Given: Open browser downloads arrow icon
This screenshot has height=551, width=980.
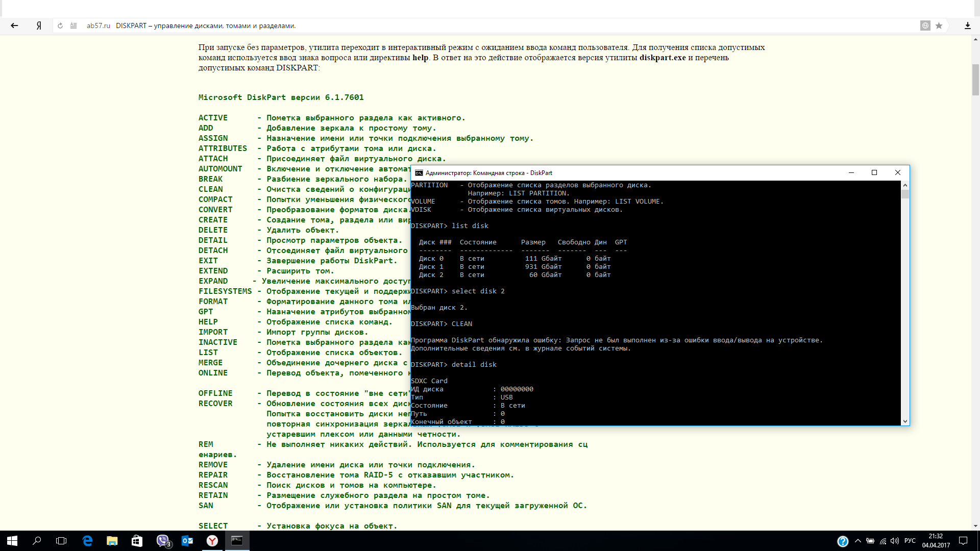Looking at the screenshot, I should (967, 26).
